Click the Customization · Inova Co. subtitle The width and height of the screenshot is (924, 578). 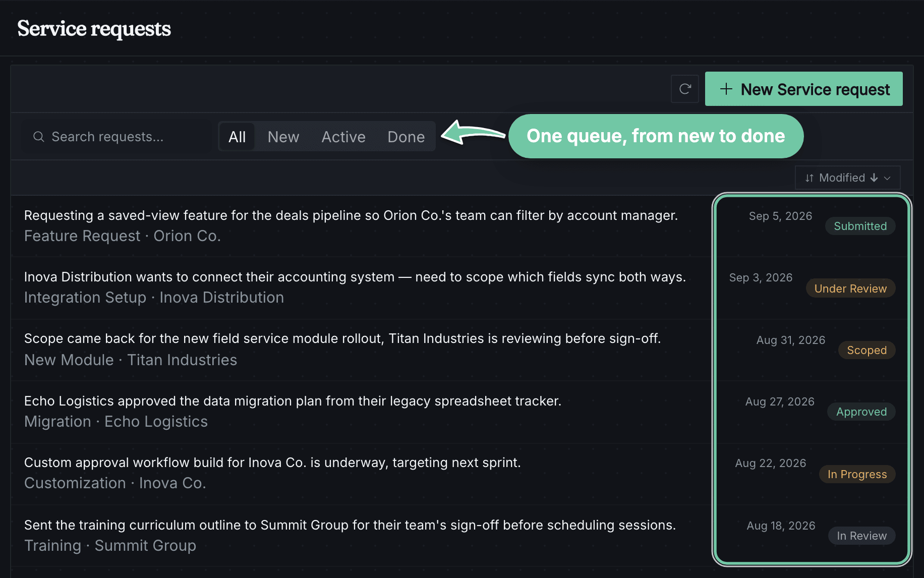tap(115, 483)
